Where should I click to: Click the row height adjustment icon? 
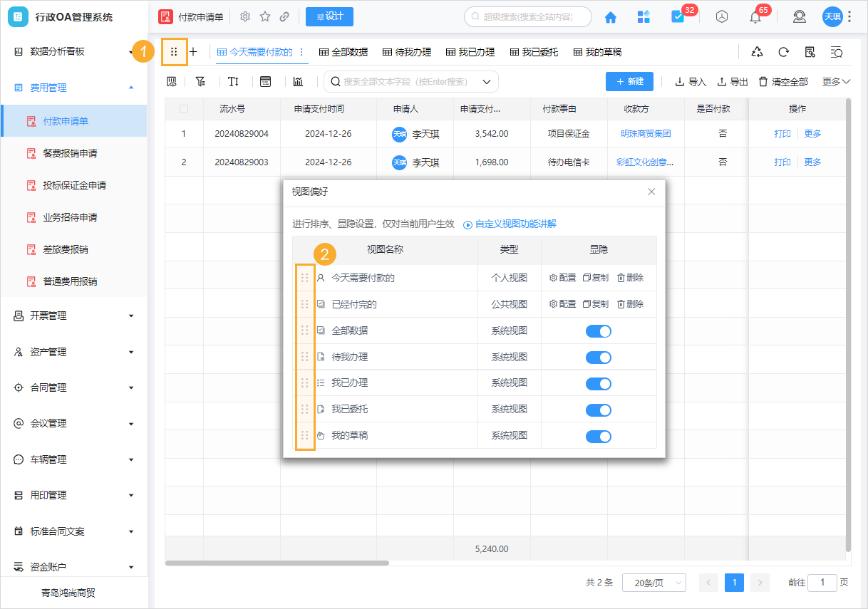233,81
